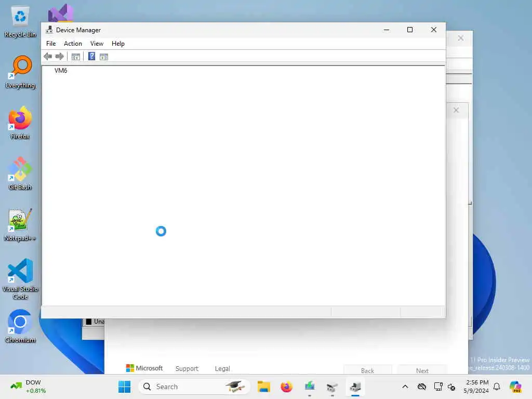Image resolution: width=532 pixels, height=399 pixels.
Task: Close the background window behind Device Manager
Action: (x=460, y=38)
